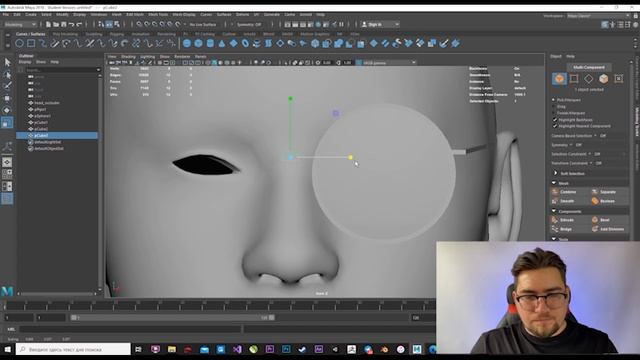
Task: Open viewport Shading menu
Action: [x=128, y=57]
